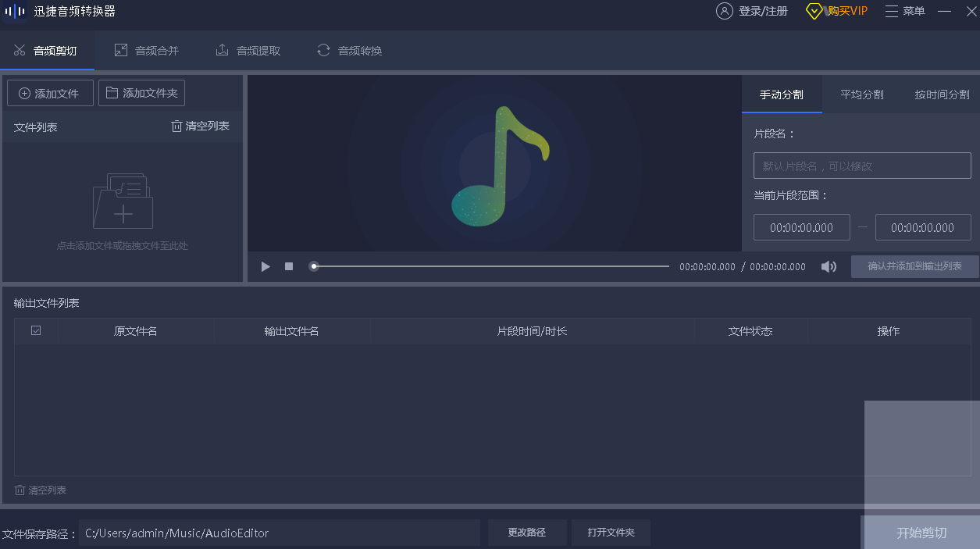Click the playback progress slider handle
Viewport: 980px width, 549px height.
coord(314,266)
